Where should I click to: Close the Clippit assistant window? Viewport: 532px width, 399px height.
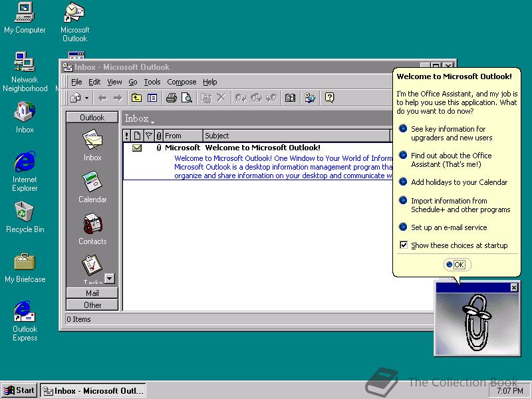click(x=514, y=288)
